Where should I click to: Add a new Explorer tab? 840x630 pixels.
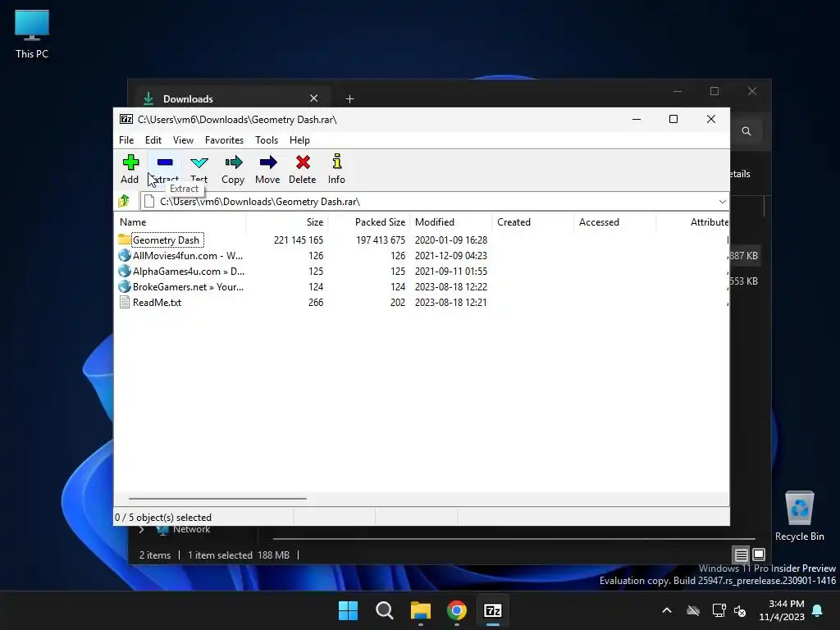349,98
